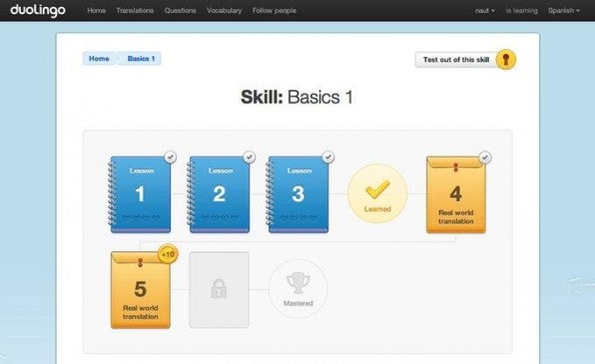
Task: Open envelope 4 Real world translation
Action: (x=456, y=194)
